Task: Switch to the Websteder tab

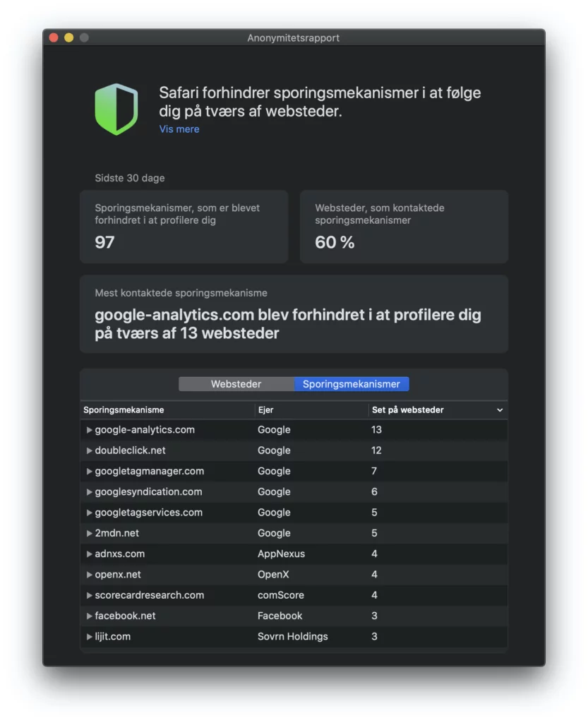Action: click(x=236, y=383)
